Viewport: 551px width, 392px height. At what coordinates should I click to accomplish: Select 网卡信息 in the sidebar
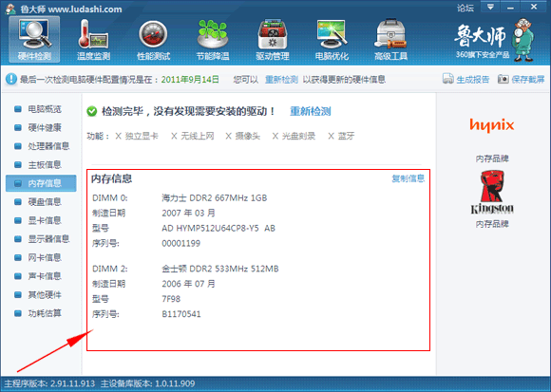[41, 257]
